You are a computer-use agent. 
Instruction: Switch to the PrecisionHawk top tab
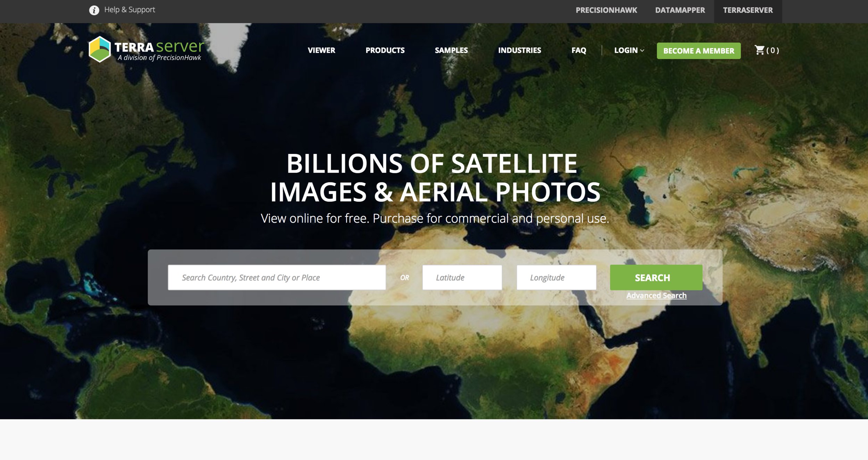pyautogui.click(x=606, y=10)
